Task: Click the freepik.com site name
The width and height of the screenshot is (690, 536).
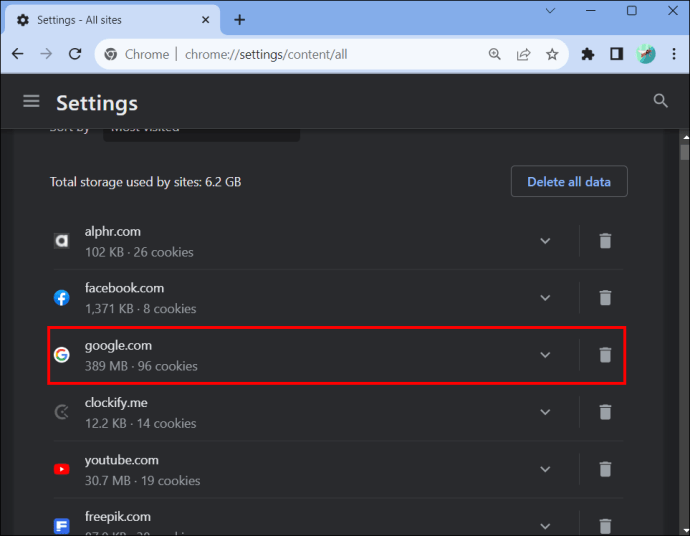Action: [117, 517]
